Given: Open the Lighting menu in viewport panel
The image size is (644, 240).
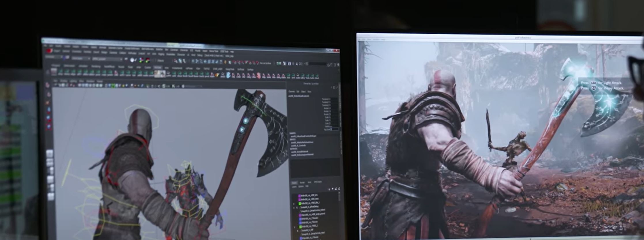Looking at the screenshot, I should [73, 81].
